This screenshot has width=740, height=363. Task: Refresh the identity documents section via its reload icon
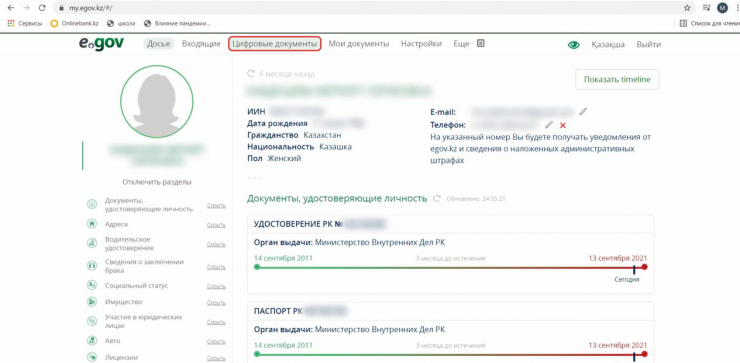pyautogui.click(x=437, y=199)
